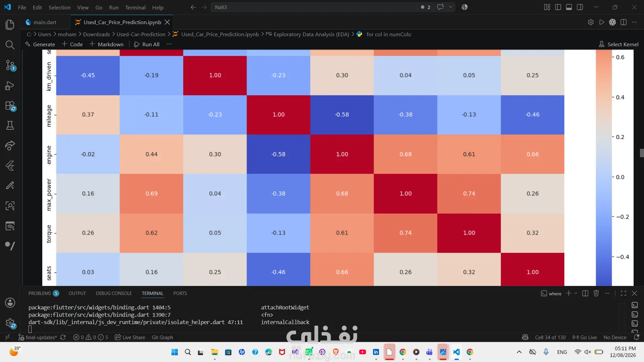The image size is (644, 362).
Task: Toggle the bottom panel layout button
Action: tap(569, 7)
